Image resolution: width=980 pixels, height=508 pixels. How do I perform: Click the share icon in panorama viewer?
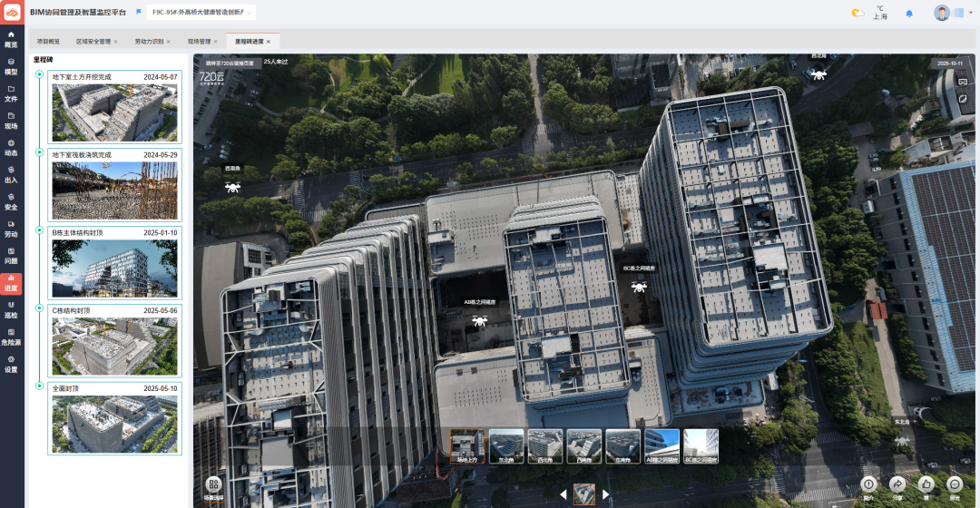coord(897,484)
